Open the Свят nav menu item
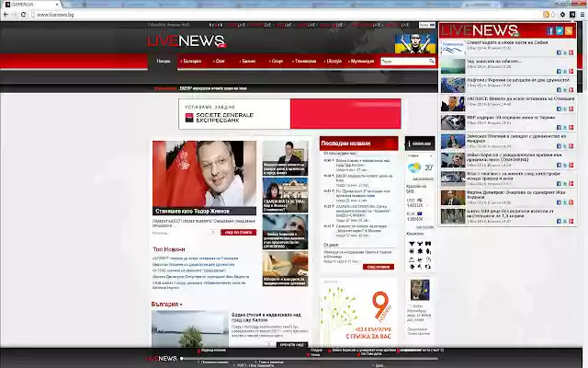 [220, 62]
